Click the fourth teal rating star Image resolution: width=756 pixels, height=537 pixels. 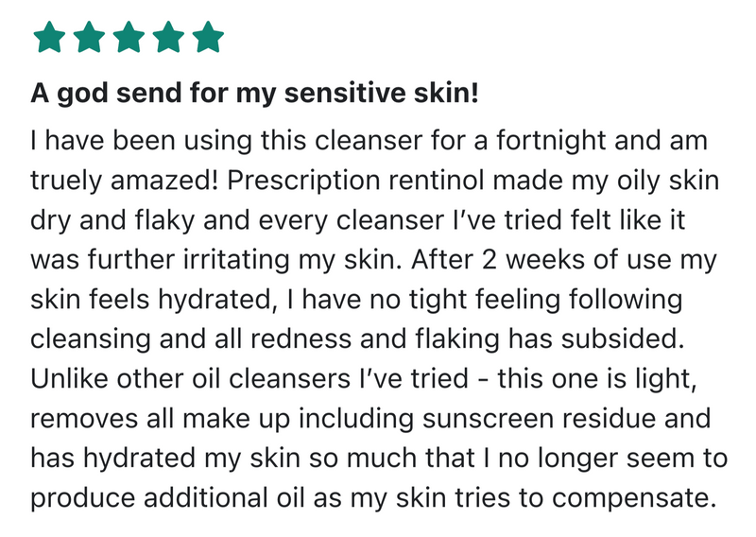tap(168, 39)
